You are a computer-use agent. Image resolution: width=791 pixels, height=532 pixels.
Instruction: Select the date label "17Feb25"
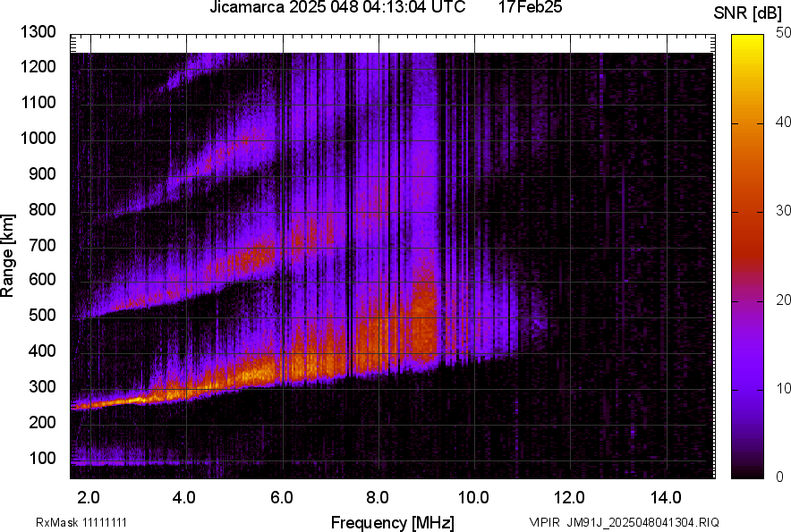(x=530, y=11)
